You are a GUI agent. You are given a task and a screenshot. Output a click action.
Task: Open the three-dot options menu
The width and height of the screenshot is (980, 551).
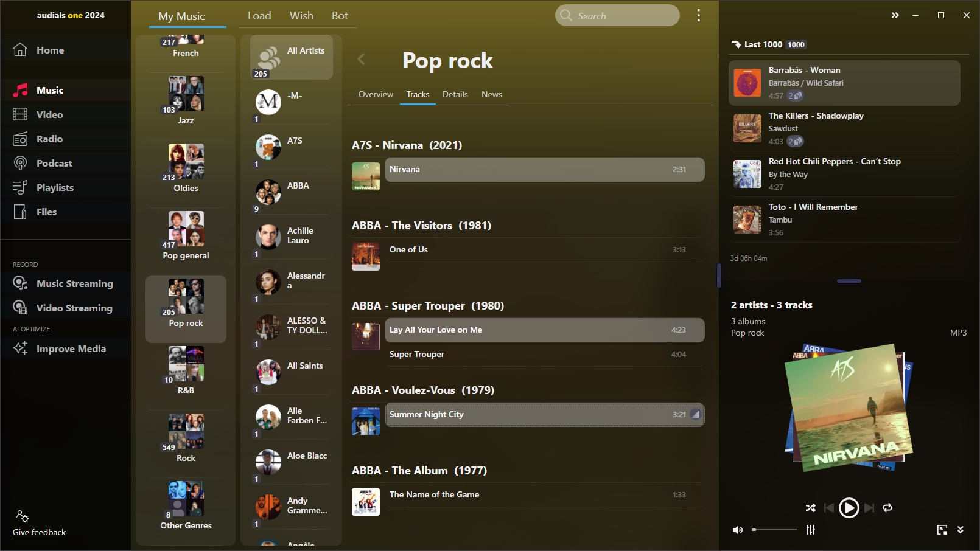coord(698,15)
